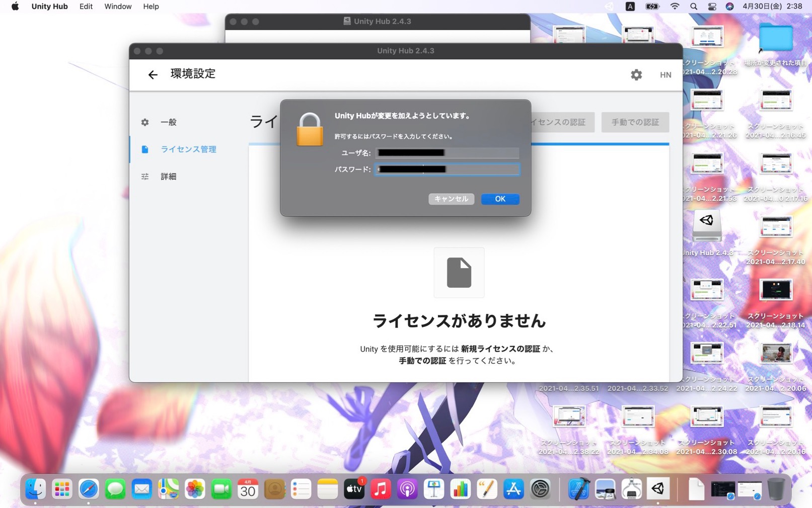Select the Unity Hub 2.4.3 disk image on desktop
812x508 pixels.
pyautogui.click(x=707, y=226)
